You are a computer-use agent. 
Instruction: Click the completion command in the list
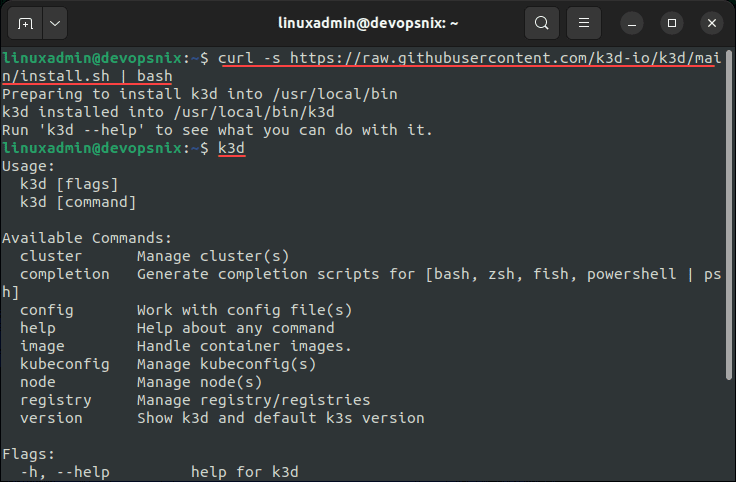point(65,274)
